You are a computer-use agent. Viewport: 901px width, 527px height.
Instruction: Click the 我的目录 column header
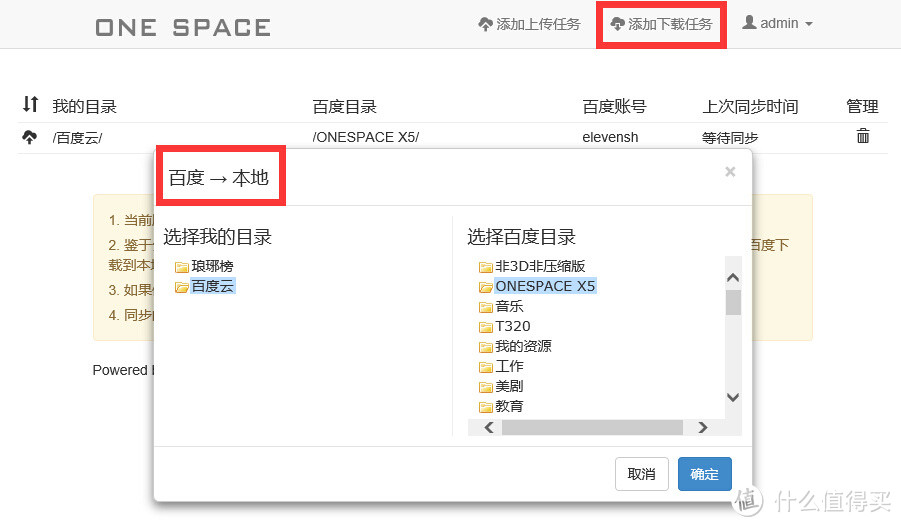tap(84, 106)
